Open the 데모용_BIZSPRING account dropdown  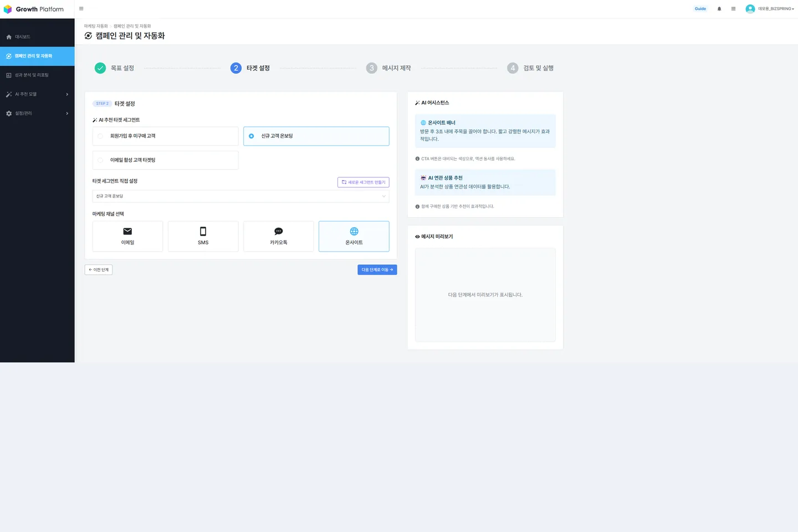point(776,9)
